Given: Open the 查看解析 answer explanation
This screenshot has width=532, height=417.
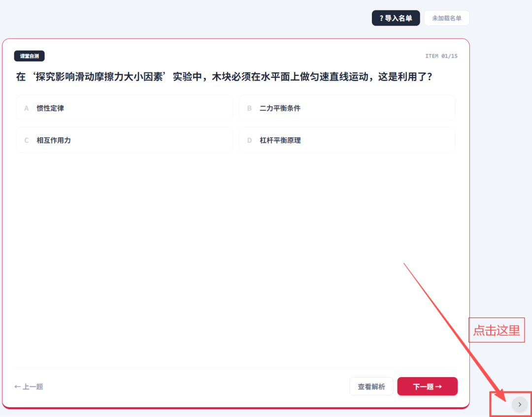Looking at the screenshot, I should pos(371,386).
